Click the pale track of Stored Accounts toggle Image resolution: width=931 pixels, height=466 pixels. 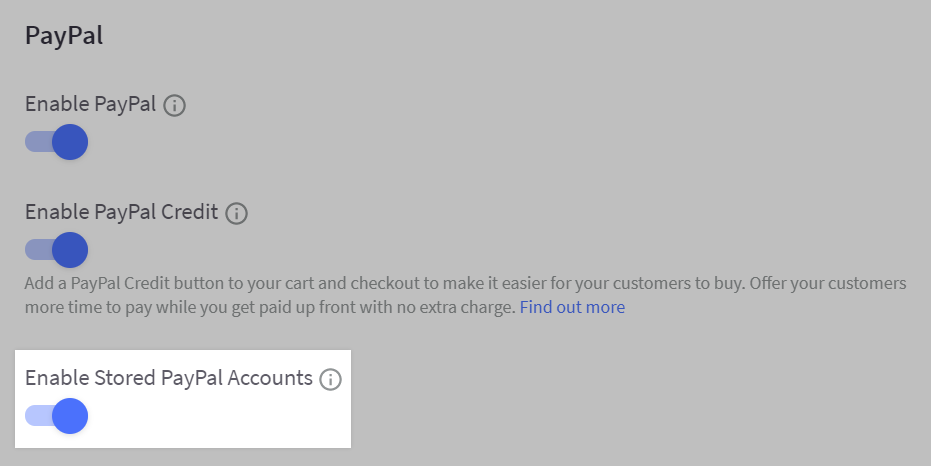click(x=38, y=416)
